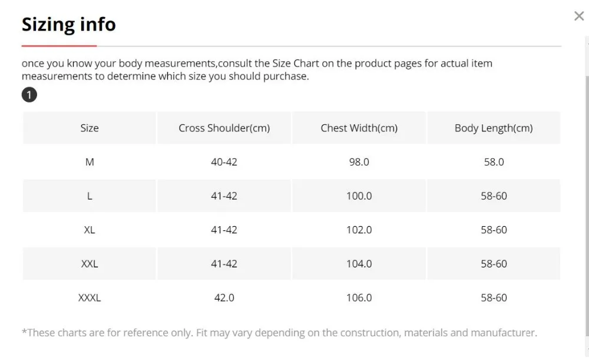589x364 pixels.
Task: Select the Chest Width(cm) column header
Action: point(359,128)
